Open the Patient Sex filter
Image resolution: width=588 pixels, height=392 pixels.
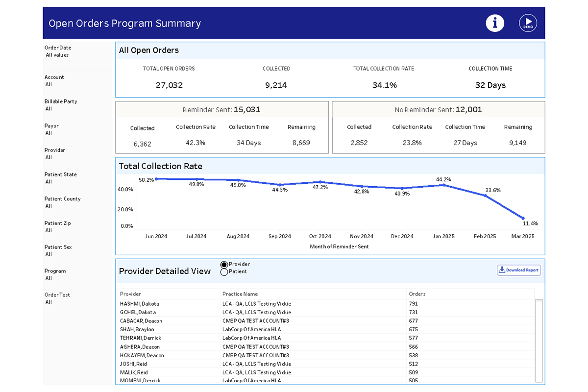59,250
